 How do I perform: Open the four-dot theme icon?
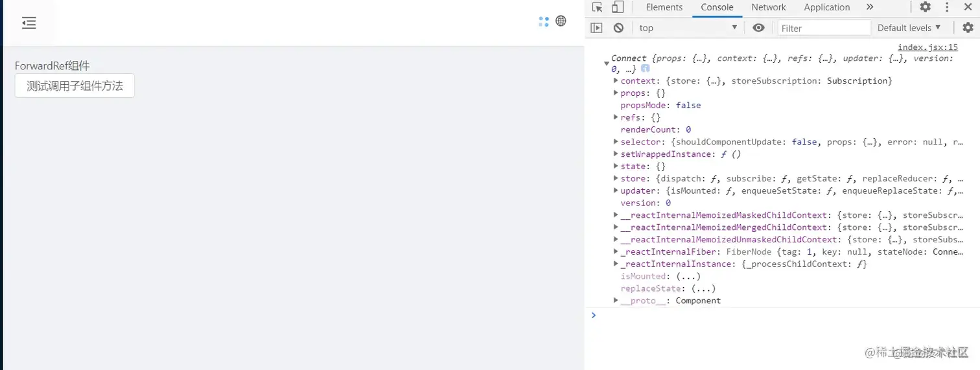click(544, 21)
